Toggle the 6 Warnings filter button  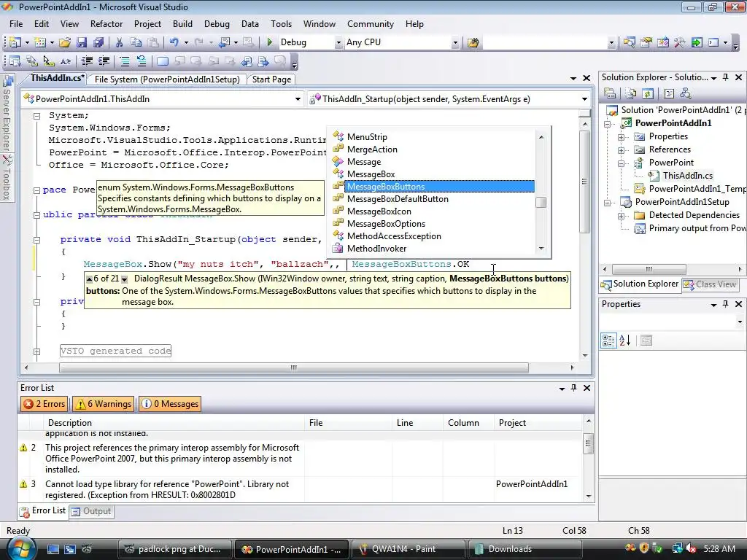[x=103, y=404]
